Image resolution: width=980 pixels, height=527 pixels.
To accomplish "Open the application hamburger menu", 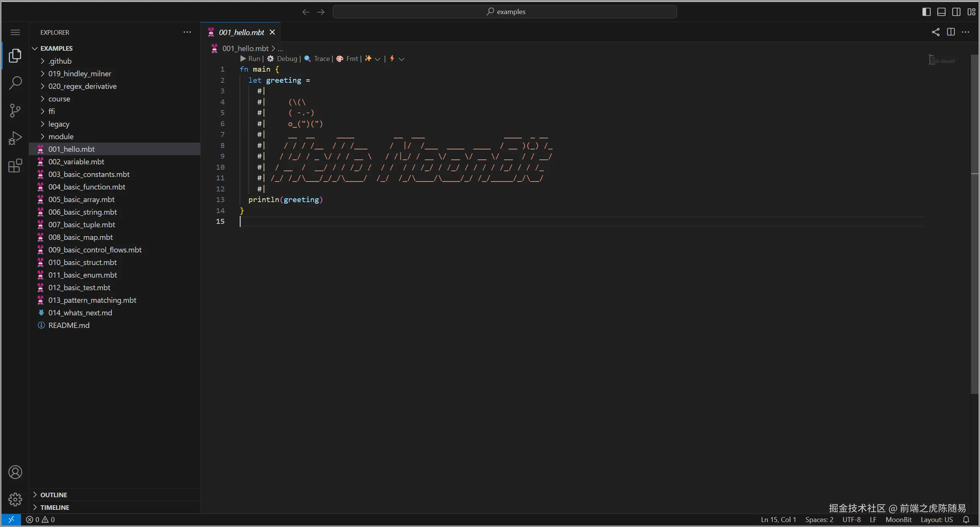I will [x=15, y=32].
